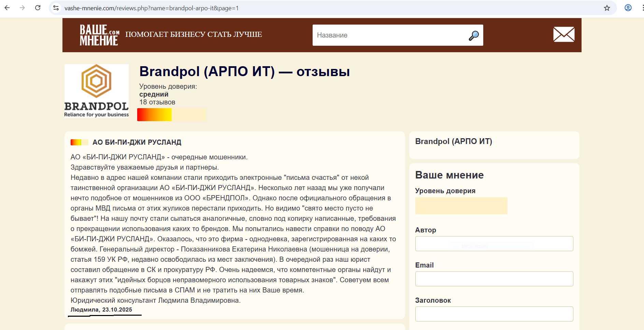
Task: Open Brandpol (АРПО ИТ) sidebar link
Action: coord(454,142)
